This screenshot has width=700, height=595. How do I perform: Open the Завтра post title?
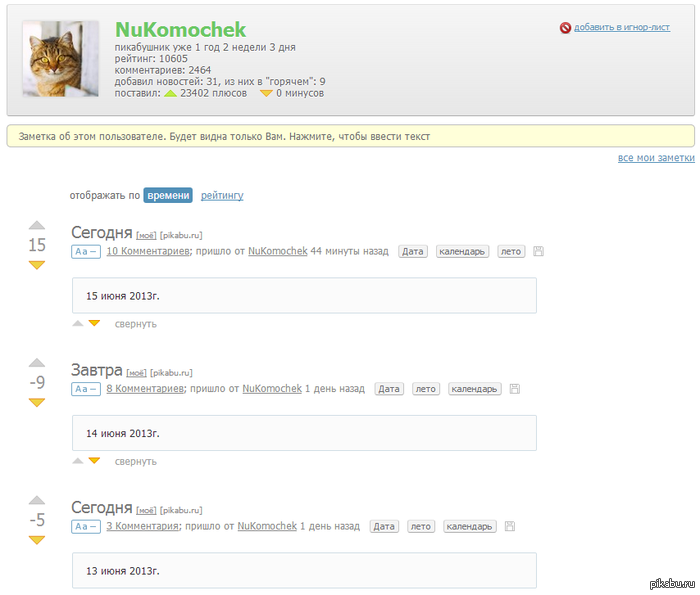click(x=97, y=370)
